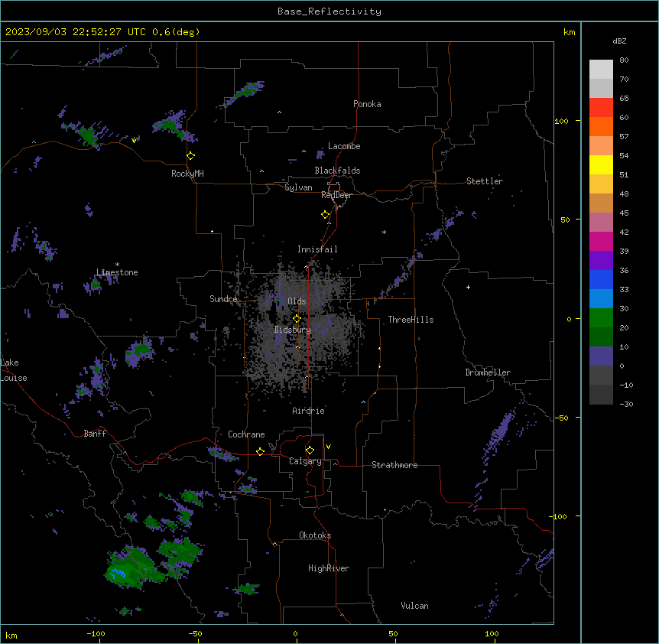The width and height of the screenshot is (659, 644).
Task: Click the Ponoka city label
Action: coord(367,104)
